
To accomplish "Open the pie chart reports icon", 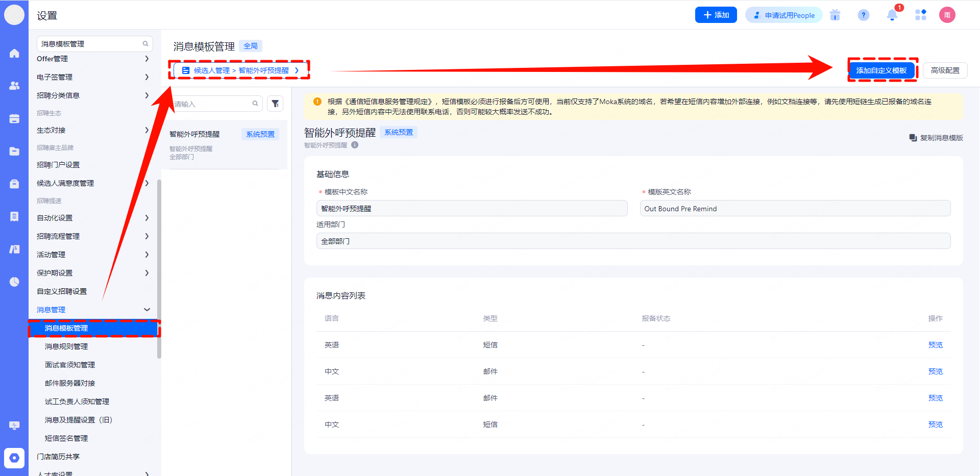I will [x=14, y=282].
